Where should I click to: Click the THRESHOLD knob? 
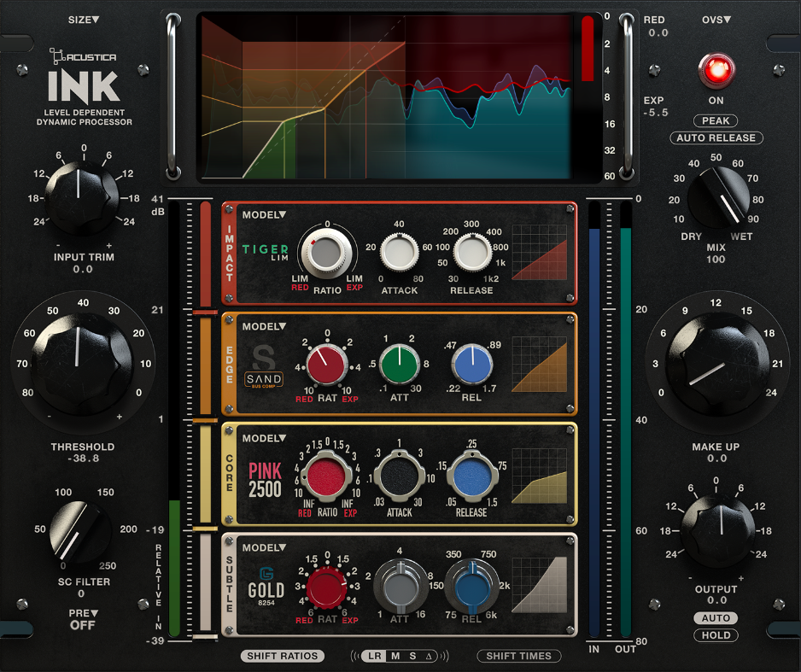click(x=82, y=364)
